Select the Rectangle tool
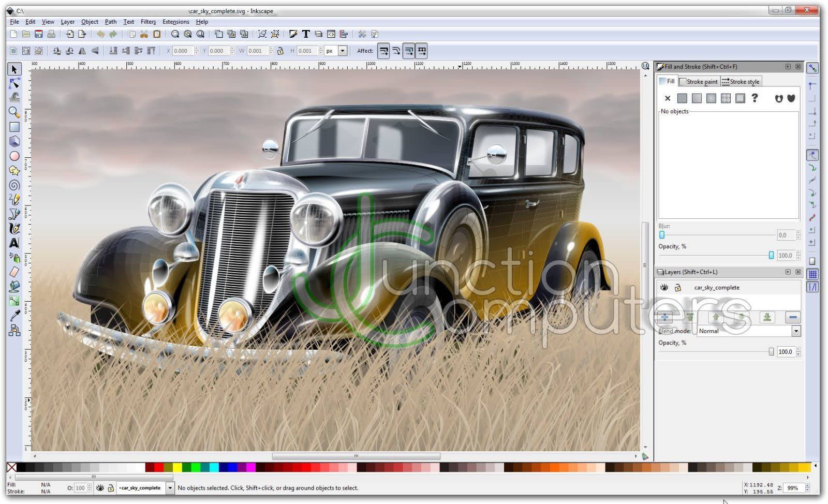This screenshot has height=504, width=828. tap(14, 127)
